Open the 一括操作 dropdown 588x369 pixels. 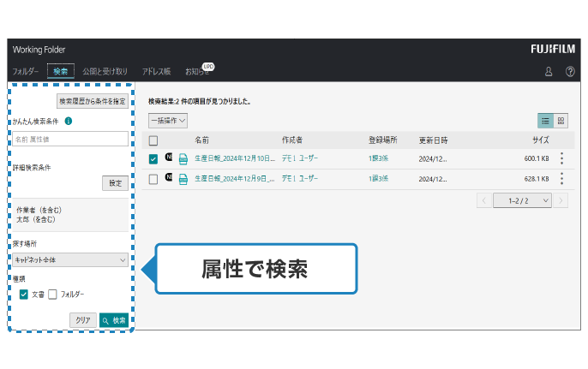168,121
